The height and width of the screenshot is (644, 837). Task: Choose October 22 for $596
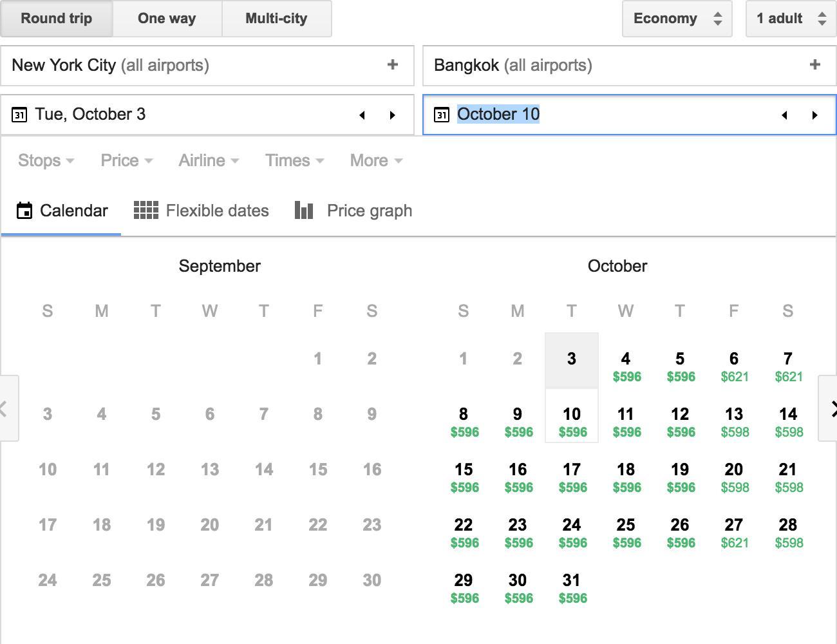[464, 533]
